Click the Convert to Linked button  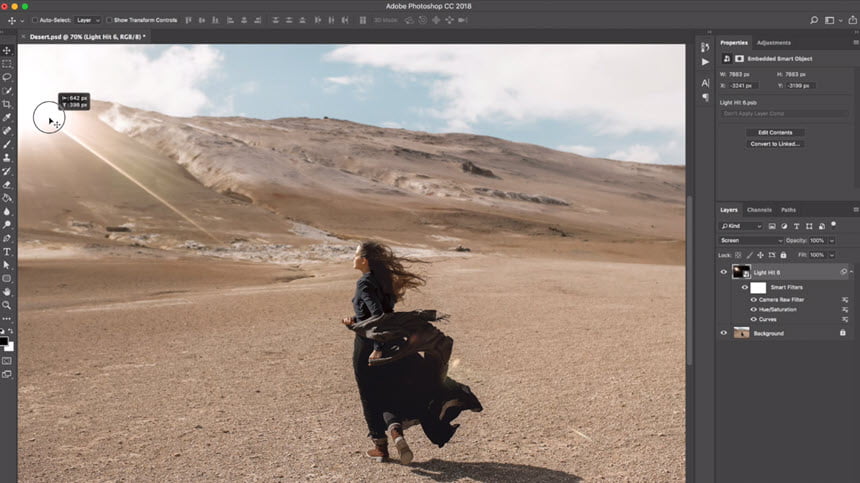pos(775,144)
